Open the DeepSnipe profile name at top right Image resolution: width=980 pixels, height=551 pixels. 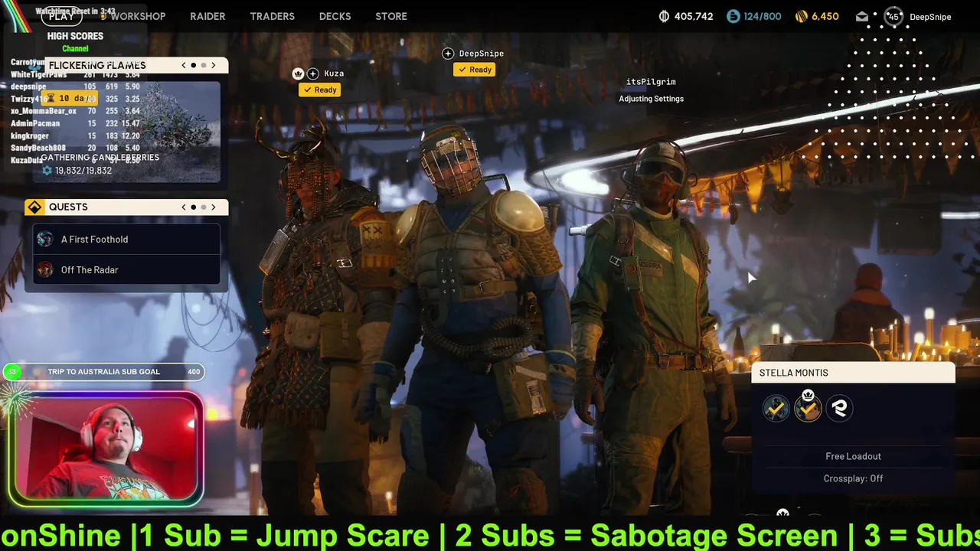pos(930,17)
